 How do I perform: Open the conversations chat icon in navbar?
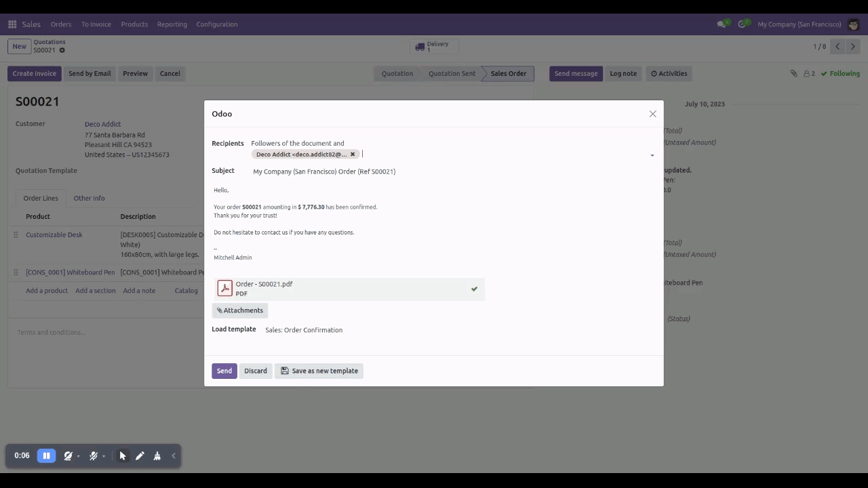tap(722, 24)
